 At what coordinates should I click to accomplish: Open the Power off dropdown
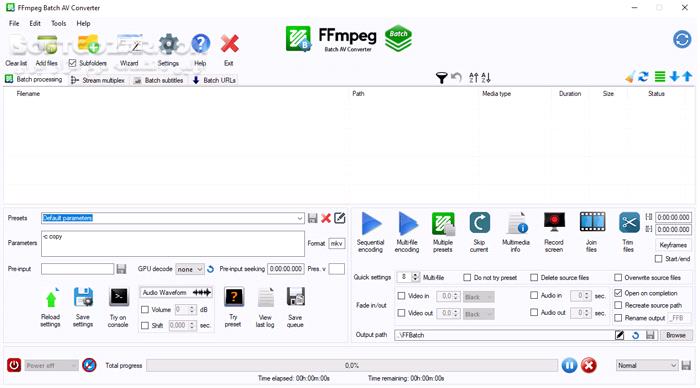[51, 366]
